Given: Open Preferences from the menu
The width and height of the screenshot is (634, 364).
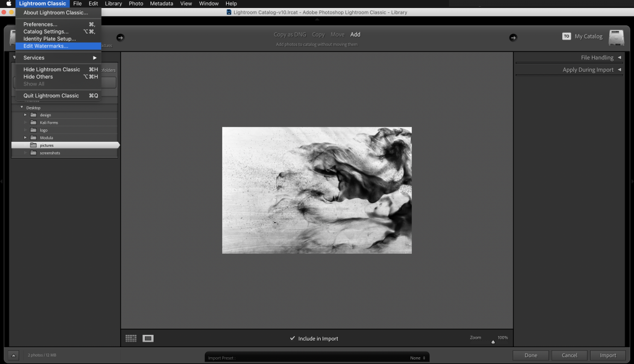Looking at the screenshot, I should pos(58,24).
